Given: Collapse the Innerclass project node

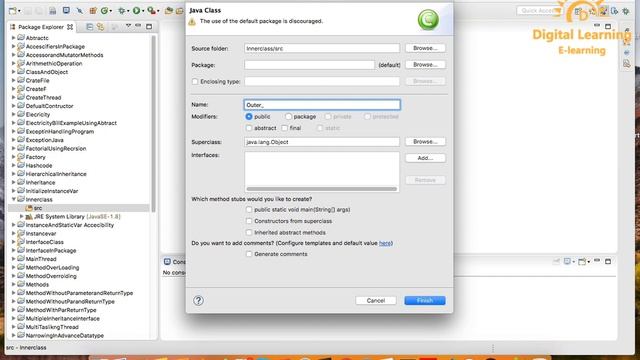Looking at the screenshot, I should tap(13, 199).
